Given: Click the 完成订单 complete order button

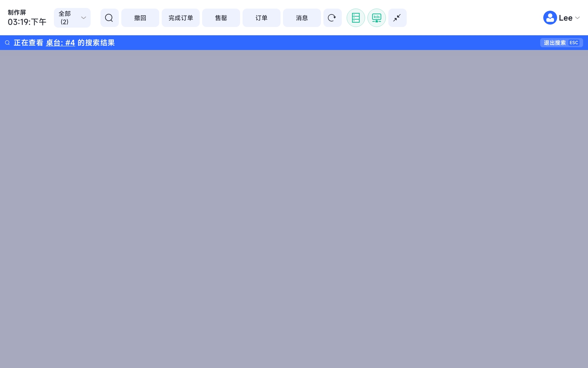Looking at the screenshot, I should [x=180, y=18].
